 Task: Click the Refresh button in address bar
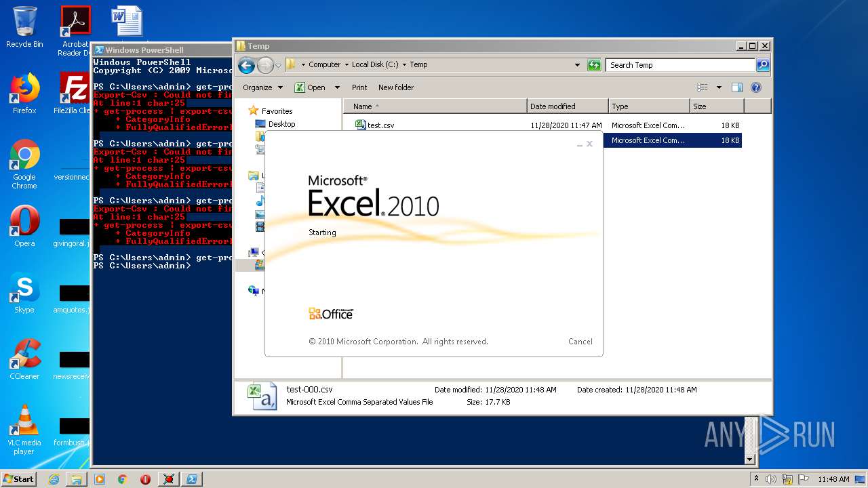(594, 65)
